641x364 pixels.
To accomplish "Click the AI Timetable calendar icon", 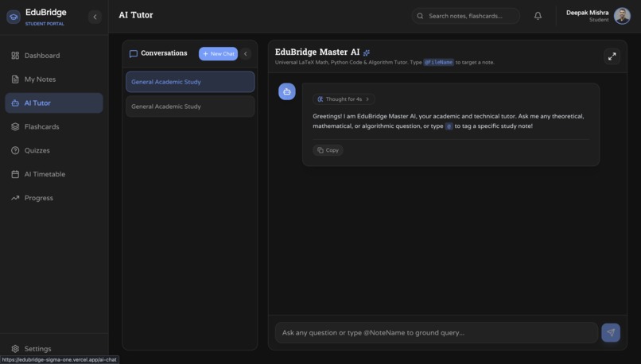I will point(15,174).
